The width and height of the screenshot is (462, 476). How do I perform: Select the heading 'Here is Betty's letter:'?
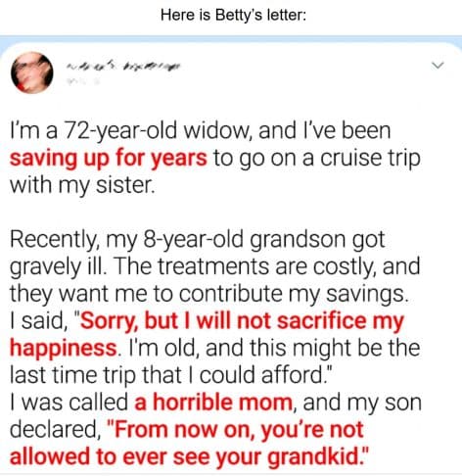pyautogui.click(x=234, y=15)
